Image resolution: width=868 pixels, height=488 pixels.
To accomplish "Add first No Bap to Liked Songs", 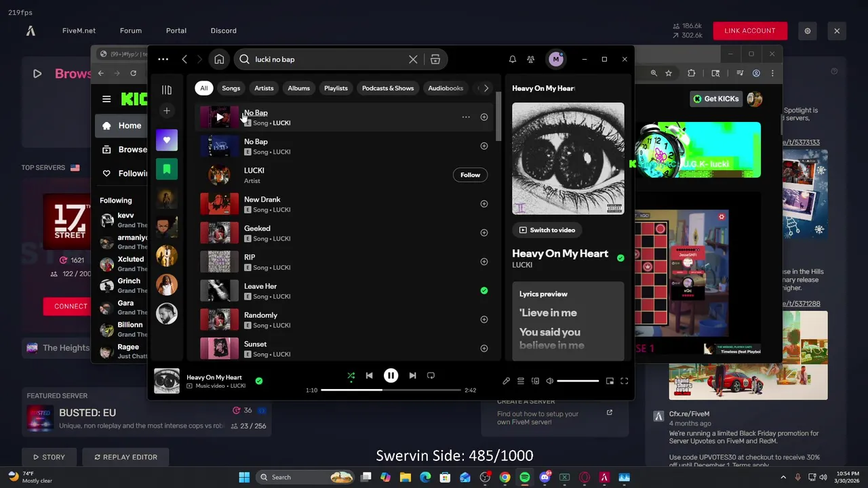I will coord(484,117).
